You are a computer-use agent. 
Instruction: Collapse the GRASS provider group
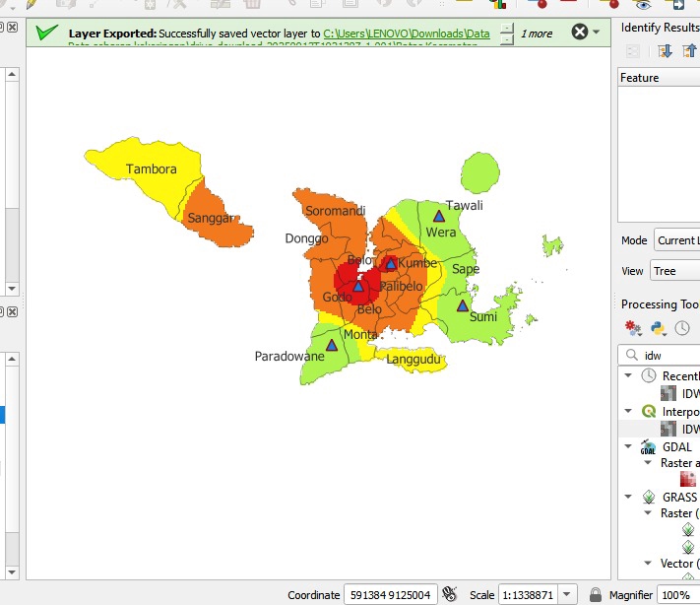click(629, 497)
